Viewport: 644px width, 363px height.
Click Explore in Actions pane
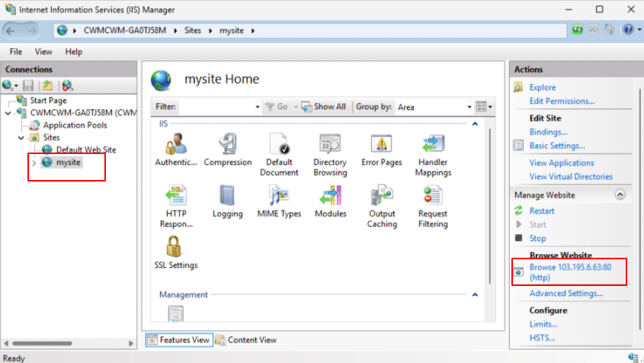pyautogui.click(x=542, y=88)
